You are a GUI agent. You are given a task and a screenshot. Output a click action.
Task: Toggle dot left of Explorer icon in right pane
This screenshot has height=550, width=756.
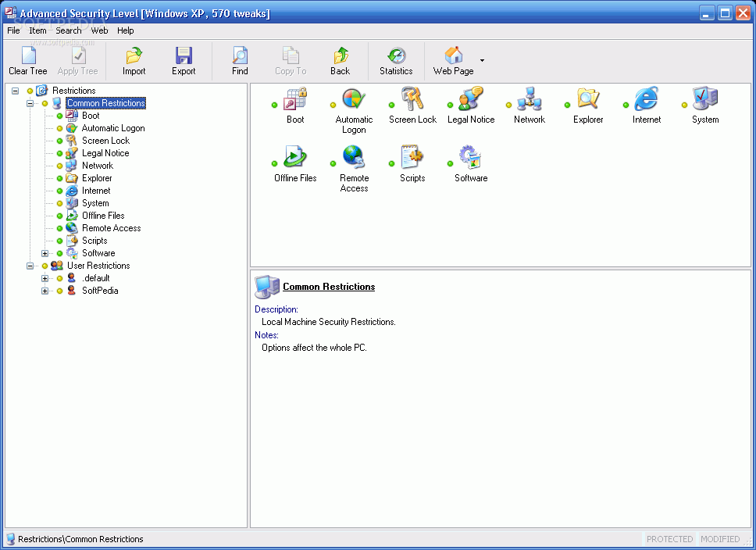click(x=567, y=105)
